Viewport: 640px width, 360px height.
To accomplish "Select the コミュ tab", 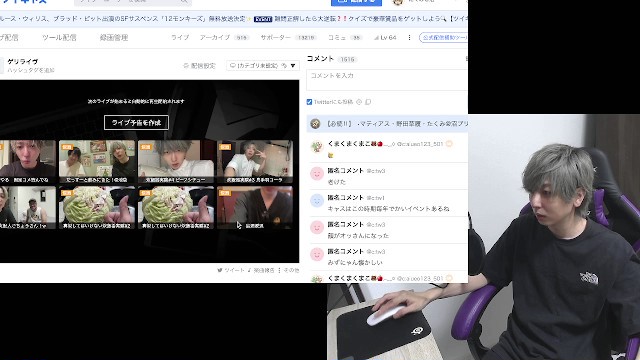I will pos(345,38).
